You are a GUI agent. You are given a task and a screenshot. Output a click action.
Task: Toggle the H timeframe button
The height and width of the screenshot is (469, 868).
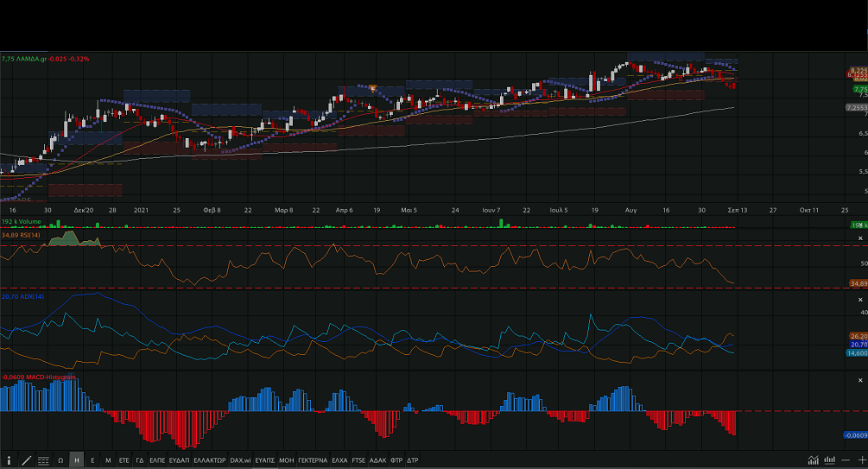(x=77, y=460)
